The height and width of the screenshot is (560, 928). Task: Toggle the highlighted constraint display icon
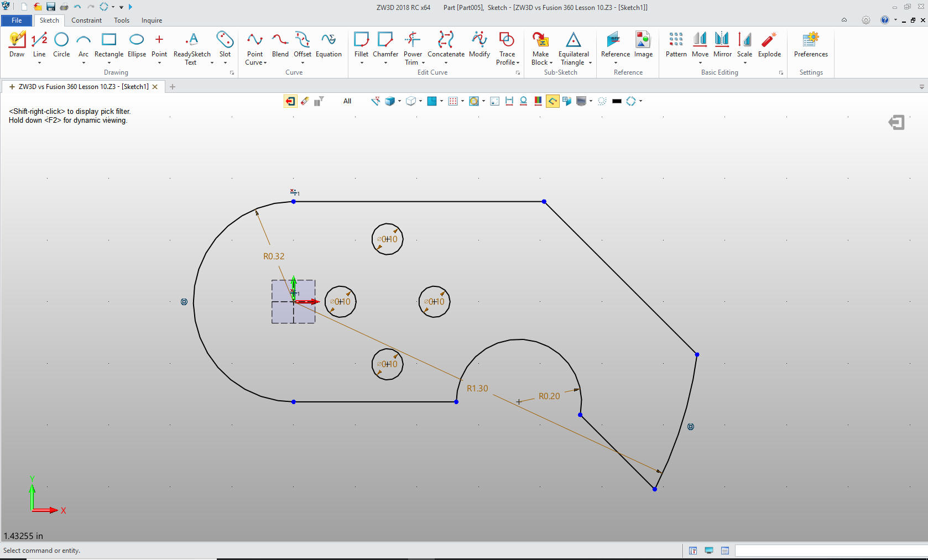pos(552,101)
